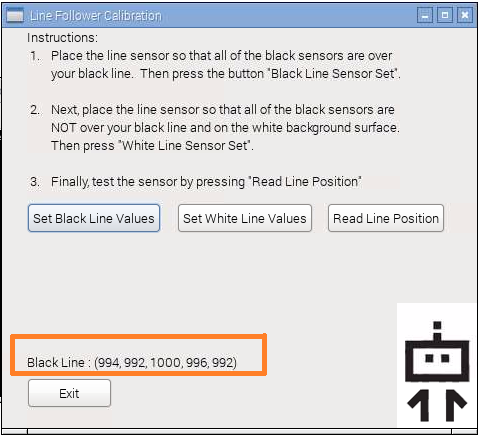Quit using the Exit button

(69, 393)
